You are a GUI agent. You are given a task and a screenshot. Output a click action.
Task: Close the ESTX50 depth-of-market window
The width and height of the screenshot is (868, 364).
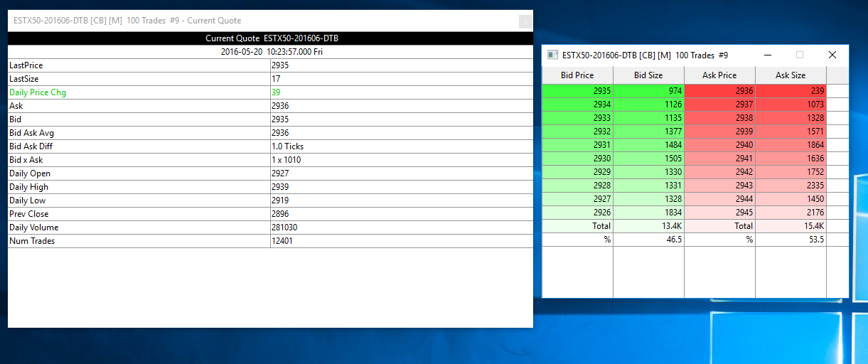pos(832,55)
